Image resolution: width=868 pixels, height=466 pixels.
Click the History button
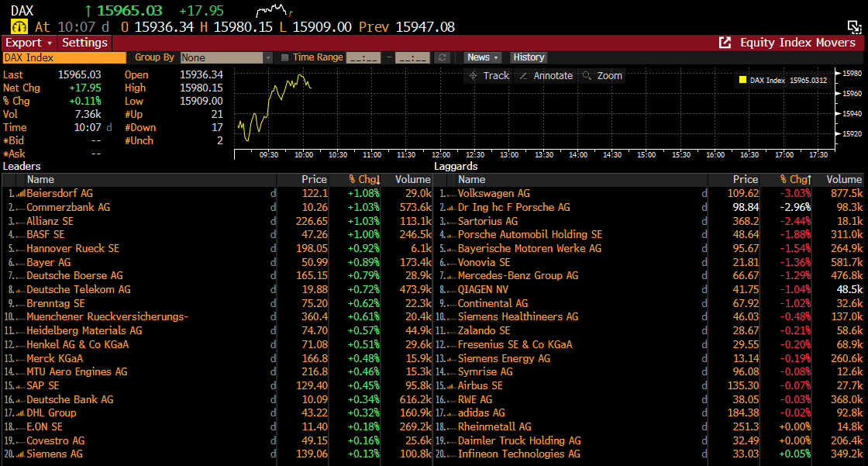point(529,57)
